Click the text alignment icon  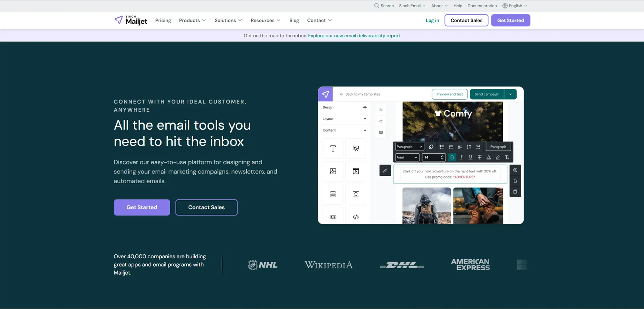pos(460,147)
